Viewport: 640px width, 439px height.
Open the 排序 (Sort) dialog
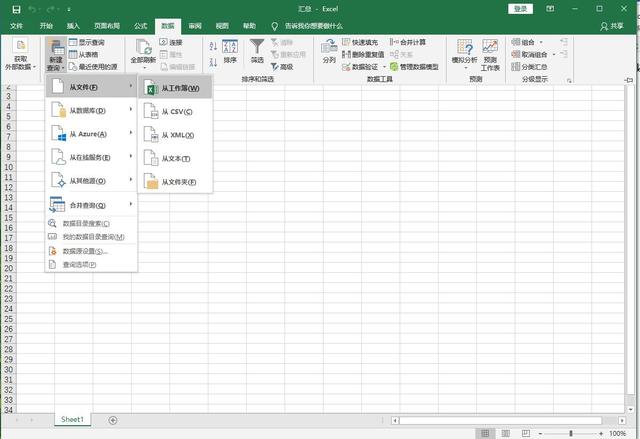click(x=230, y=51)
